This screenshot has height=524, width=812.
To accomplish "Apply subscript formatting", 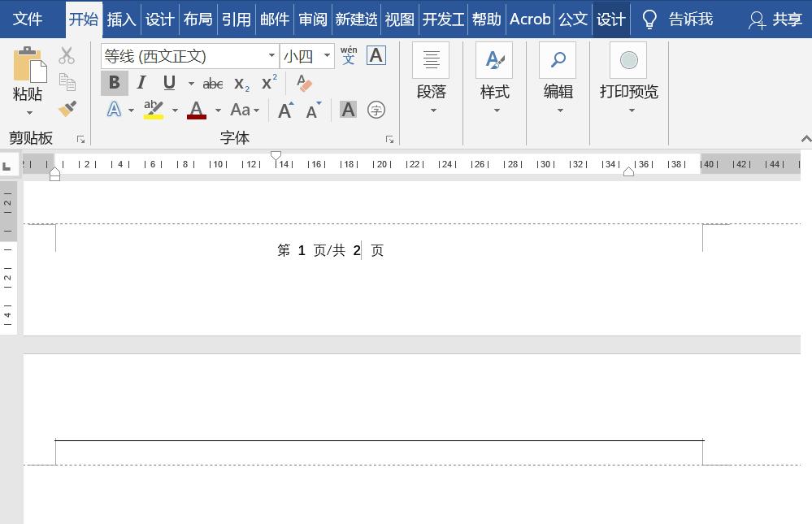I will click(240, 83).
